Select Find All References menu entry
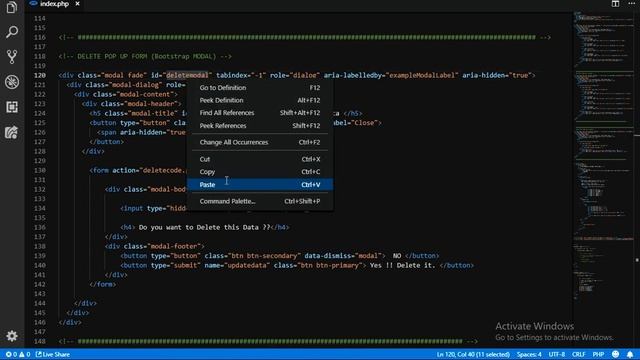 (x=260, y=113)
